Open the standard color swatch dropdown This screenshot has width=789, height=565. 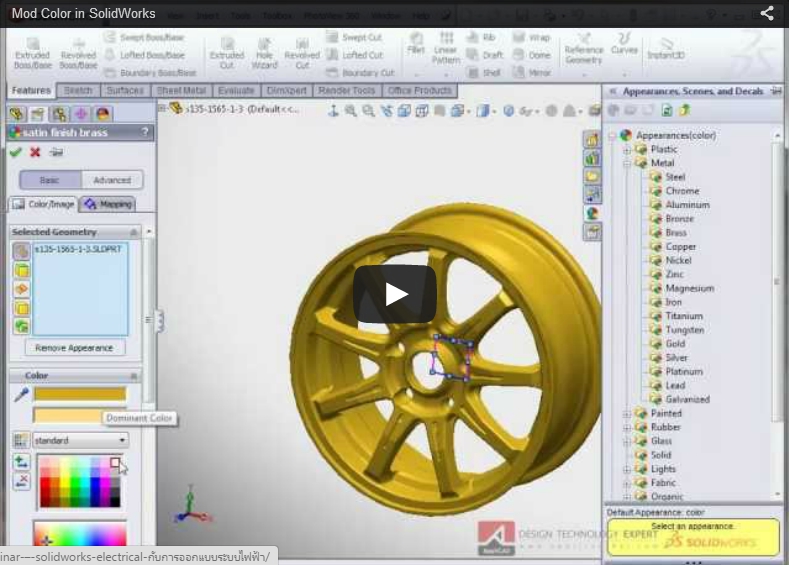click(81, 440)
